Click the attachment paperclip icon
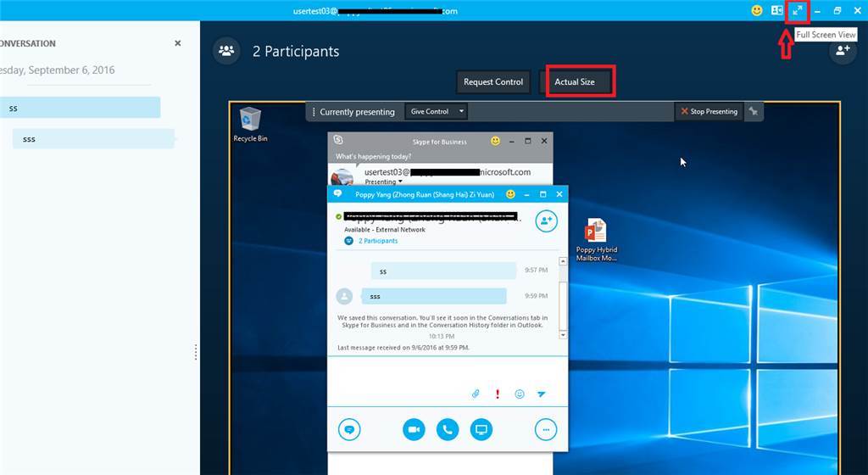This screenshot has height=475, width=868. point(476,394)
